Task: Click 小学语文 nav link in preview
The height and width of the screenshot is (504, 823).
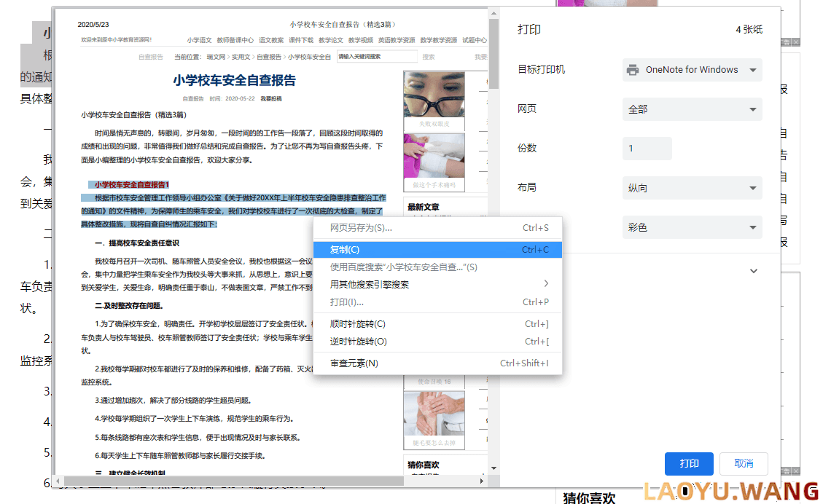Action: click(199, 40)
